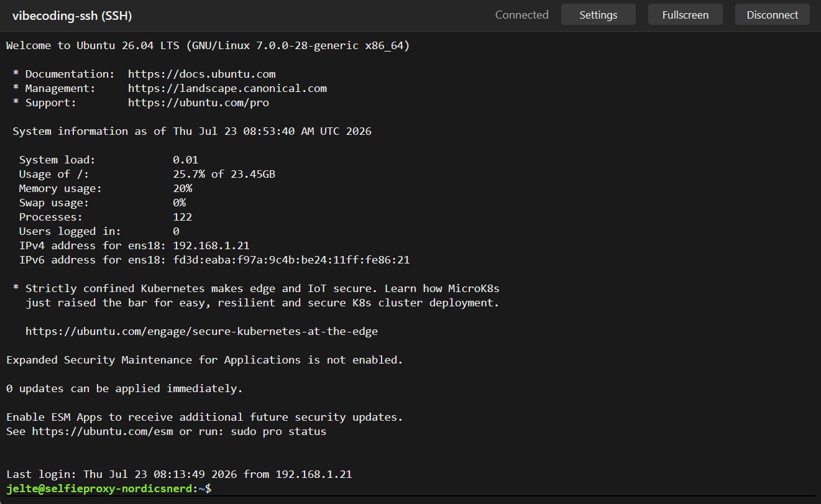The image size is (821, 504).
Task: Click the System load value 0.01
Action: (185, 160)
